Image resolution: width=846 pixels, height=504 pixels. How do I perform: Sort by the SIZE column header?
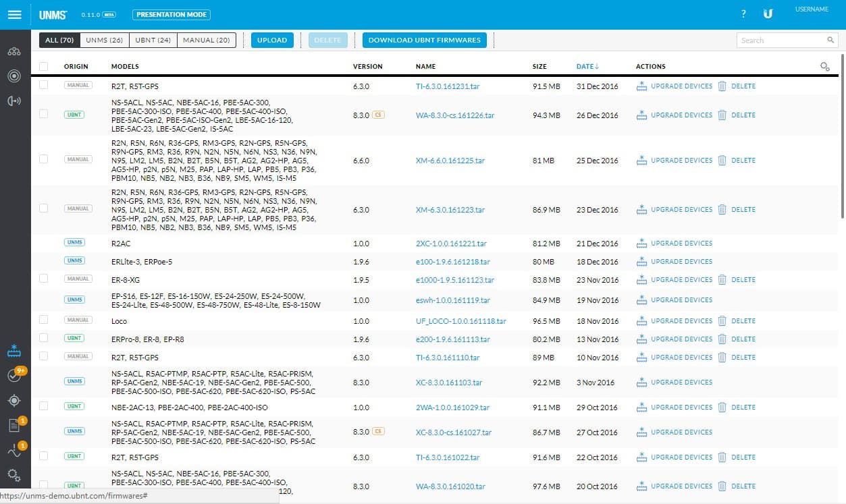(x=540, y=67)
